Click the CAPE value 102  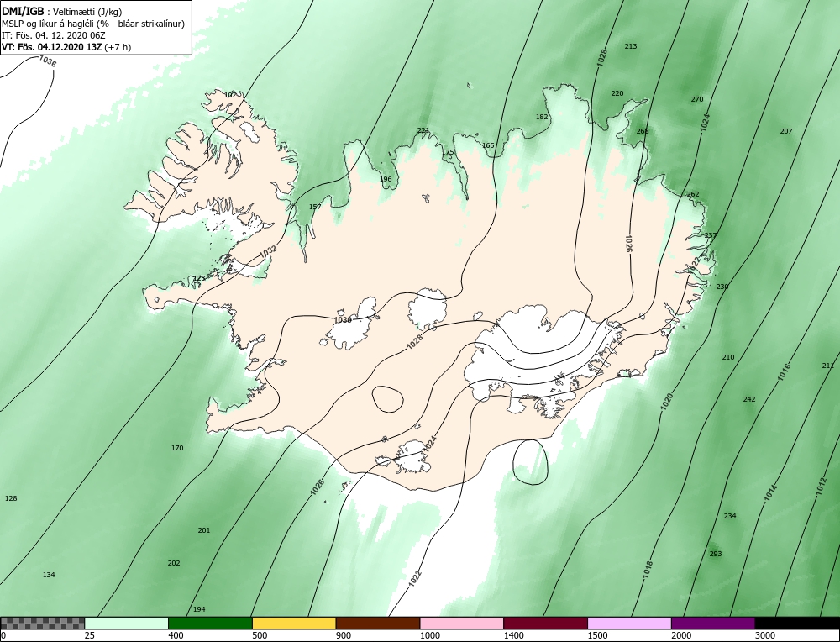tap(230, 96)
